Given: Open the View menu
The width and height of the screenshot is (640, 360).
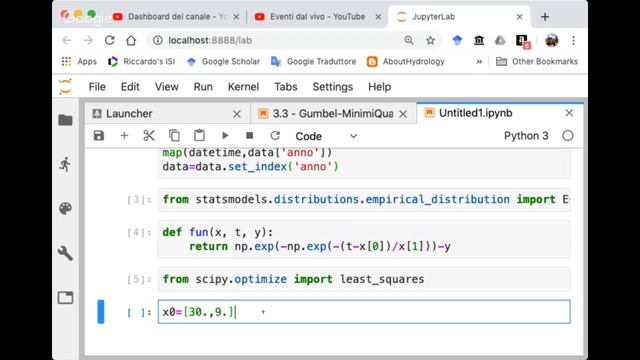Looking at the screenshot, I should coord(167,87).
